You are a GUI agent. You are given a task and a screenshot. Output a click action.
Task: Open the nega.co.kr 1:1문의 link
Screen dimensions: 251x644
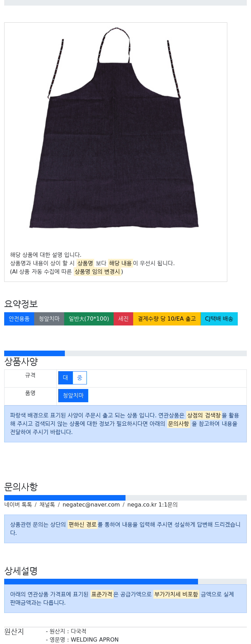coord(152,504)
